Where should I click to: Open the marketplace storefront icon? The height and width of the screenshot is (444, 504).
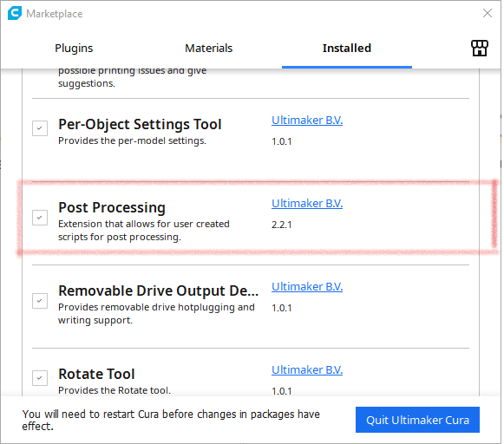pyautogui.click(x=480, y=49)
